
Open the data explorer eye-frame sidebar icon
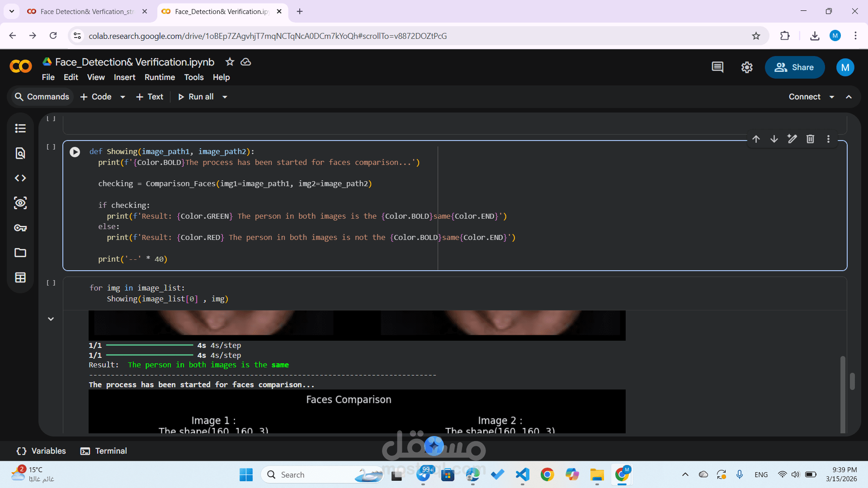(20, 203)
